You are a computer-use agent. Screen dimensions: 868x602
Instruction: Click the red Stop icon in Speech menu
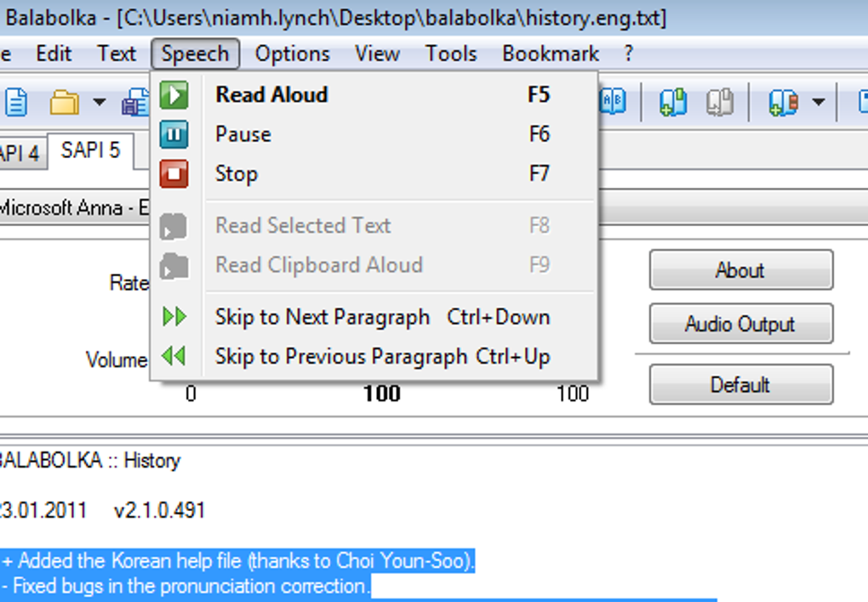coord(174,174)
